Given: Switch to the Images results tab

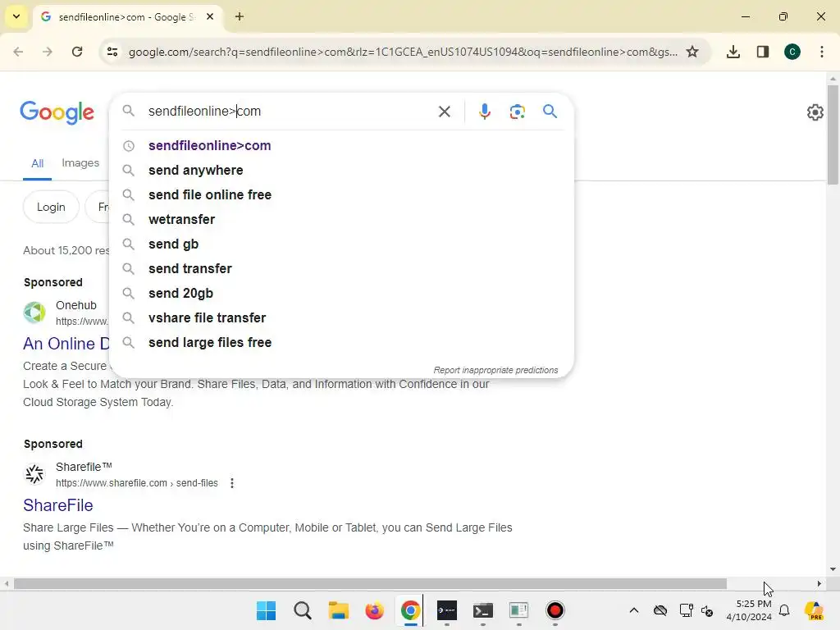Looking at the screenshot, I should click(80, 163).
